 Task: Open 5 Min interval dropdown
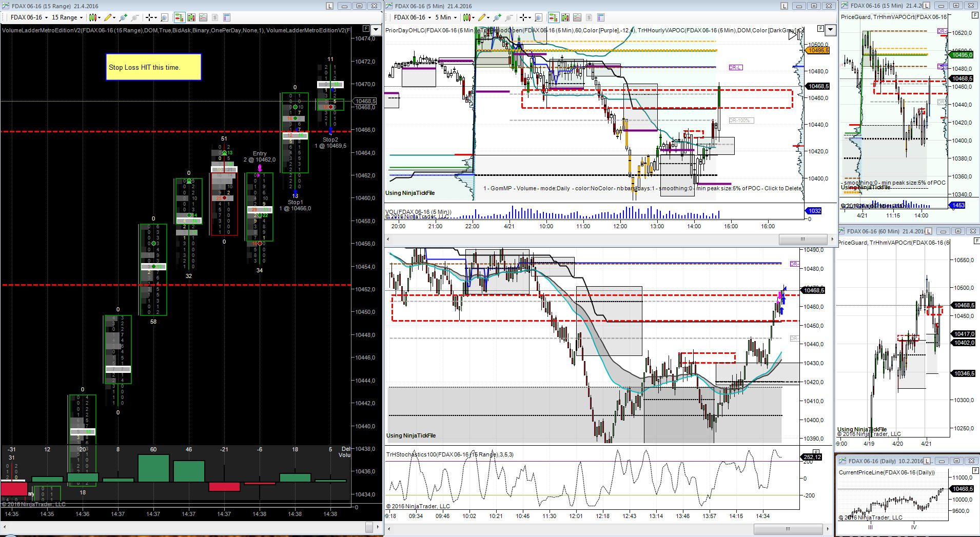pos(446,17)
